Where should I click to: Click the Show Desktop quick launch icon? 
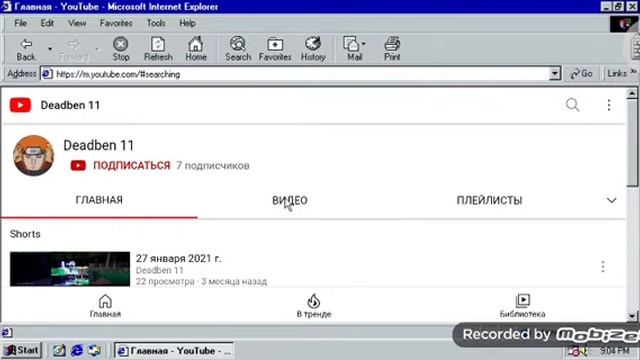[x=59, y=350]
